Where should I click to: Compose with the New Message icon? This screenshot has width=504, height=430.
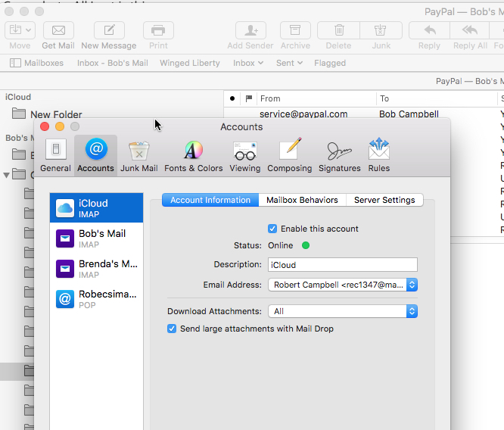coord(109,30)
